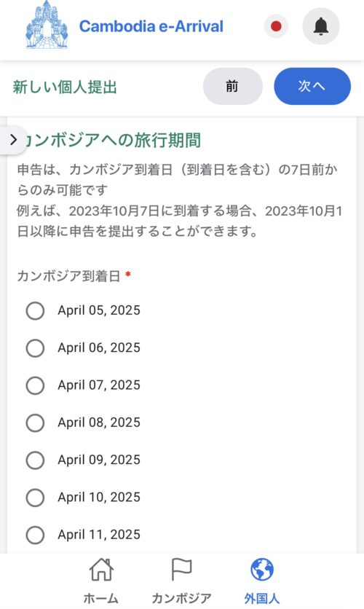Tap the globe foreigner icon

pos(262,570)
